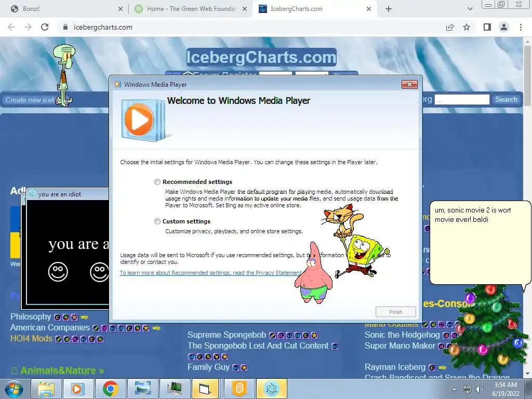Click the orange cat desktop character

[x=343, y=220]
